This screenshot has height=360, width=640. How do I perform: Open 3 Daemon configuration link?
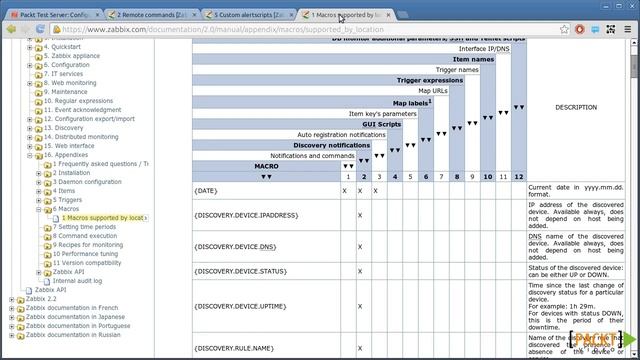coord(87,182)
